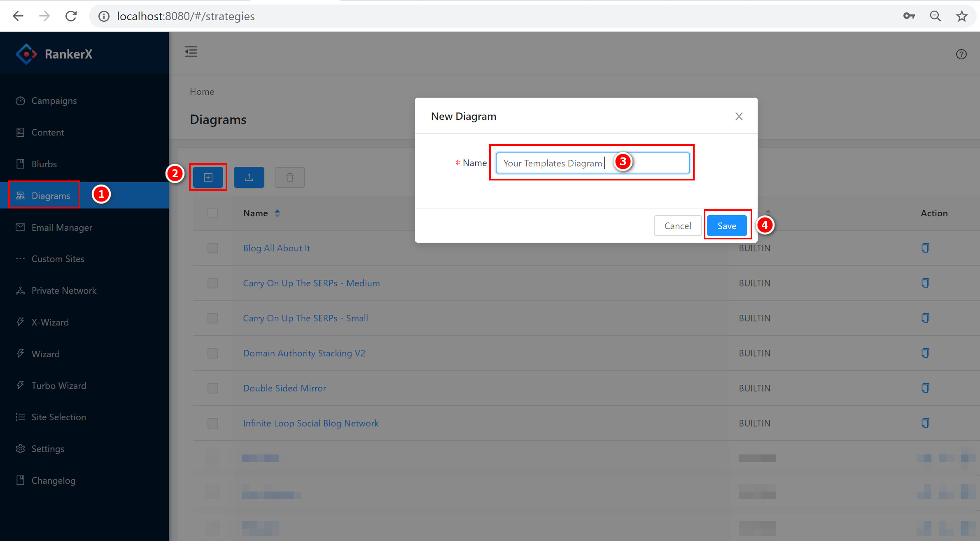Image resolution: width=980 pixels, height=541 pixels.
Task: Click copy icon for Double Sided Mirror
Action: [925, 388]
